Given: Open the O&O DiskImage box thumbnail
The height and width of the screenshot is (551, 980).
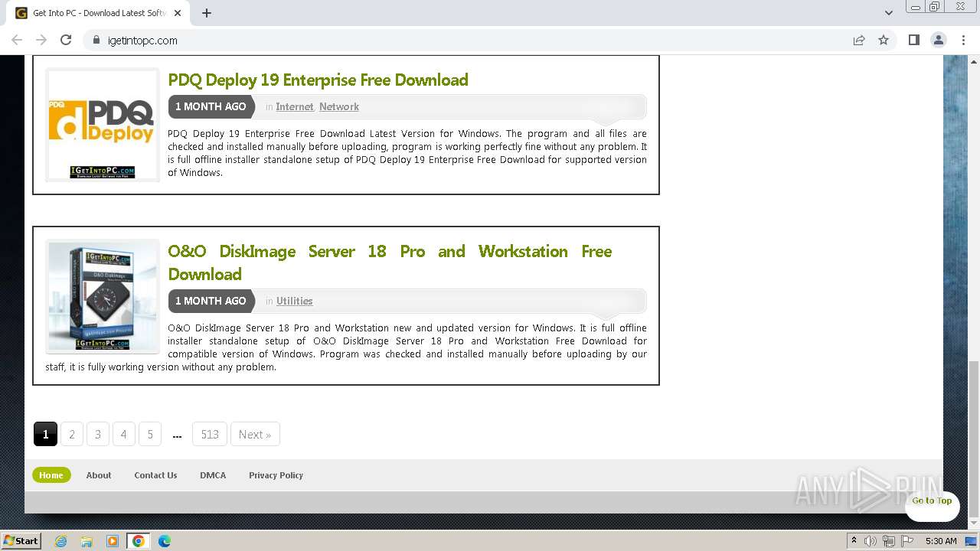Looking at the screenshot, I should [103, 297].
